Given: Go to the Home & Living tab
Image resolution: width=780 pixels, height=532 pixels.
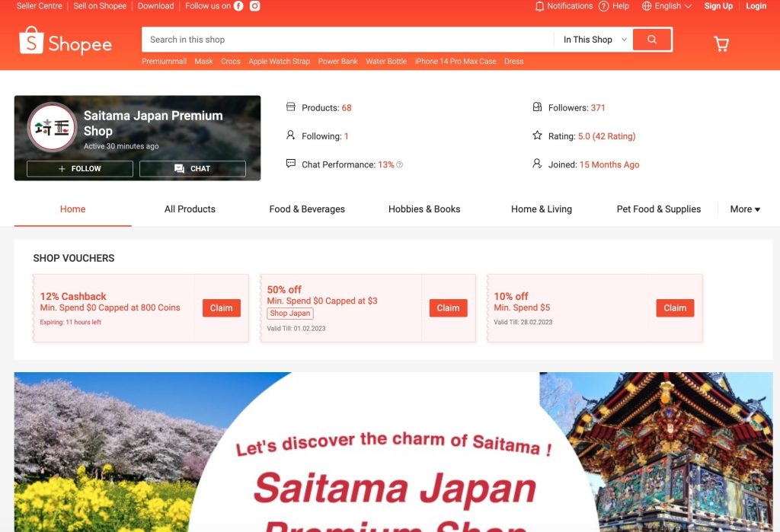Looking at the screenshot, I should pos(542,209).
